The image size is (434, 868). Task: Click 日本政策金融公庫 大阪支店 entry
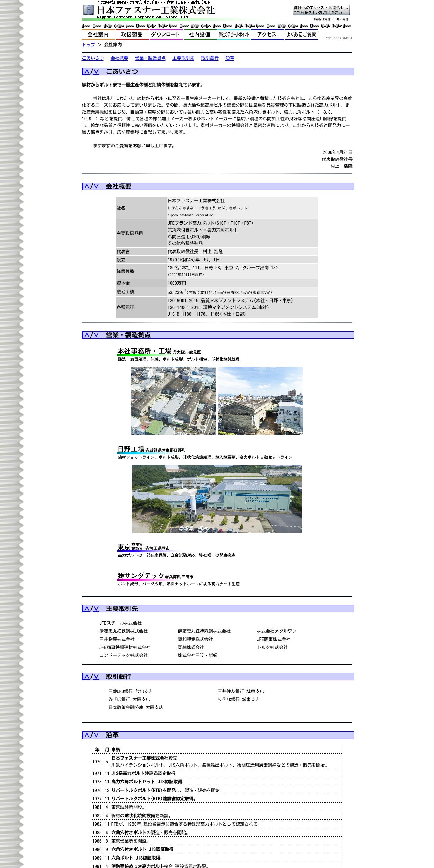point(136,707)
